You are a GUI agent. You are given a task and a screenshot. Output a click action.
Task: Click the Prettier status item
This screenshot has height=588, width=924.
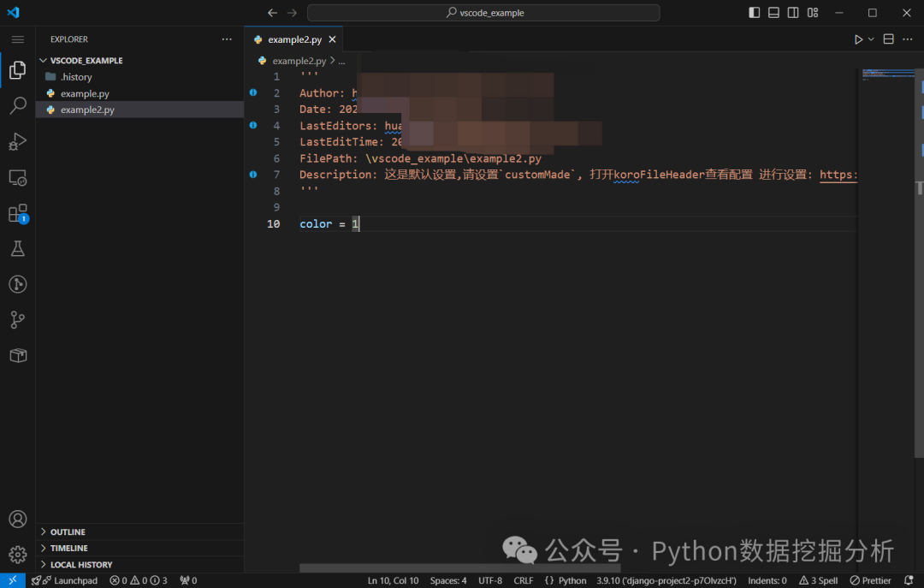[870, 580]
